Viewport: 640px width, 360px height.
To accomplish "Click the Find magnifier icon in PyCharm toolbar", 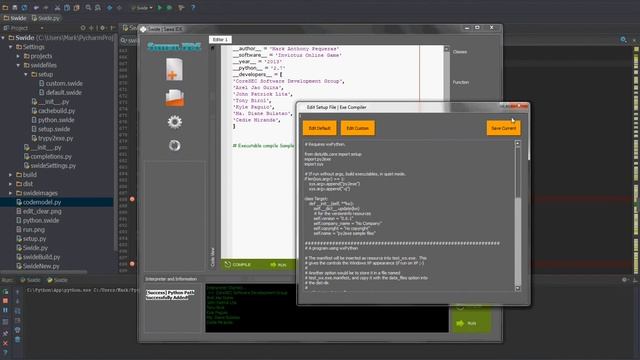I will tap(88, 7).
